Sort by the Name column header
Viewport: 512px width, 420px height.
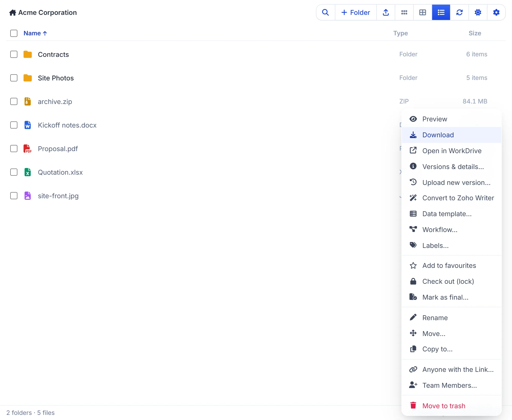(35, 33)
